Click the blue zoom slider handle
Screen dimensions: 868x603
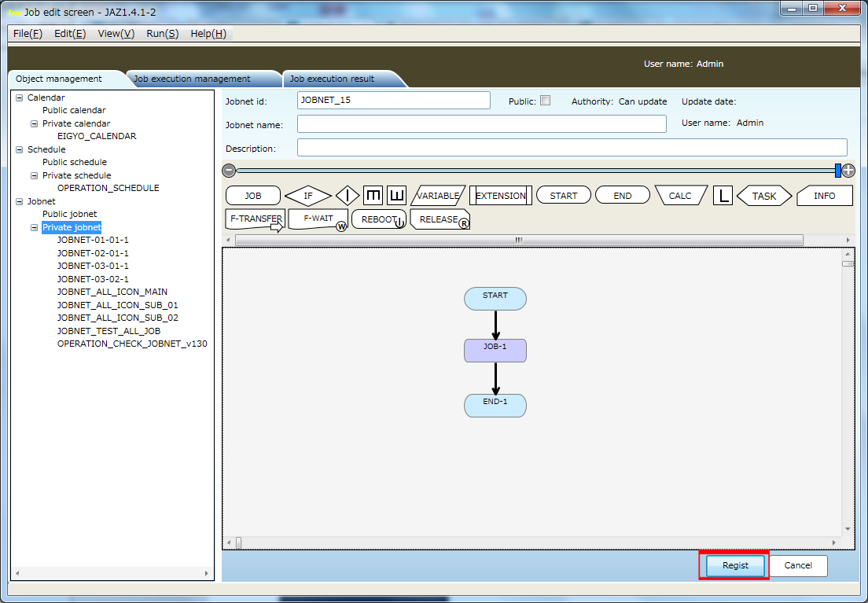837,171
